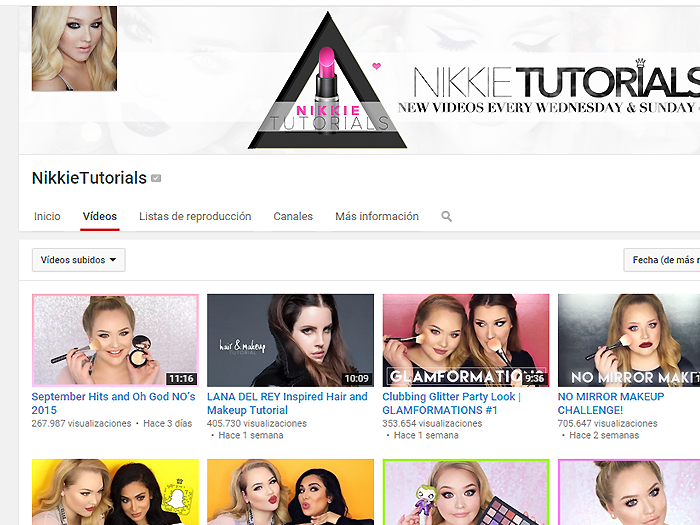Image resolution: width=700 pixels, height=525 pixels.
Task: Open NO MIRROR MAKEUP CHALLENGE title link
Action: click(611, 403)
